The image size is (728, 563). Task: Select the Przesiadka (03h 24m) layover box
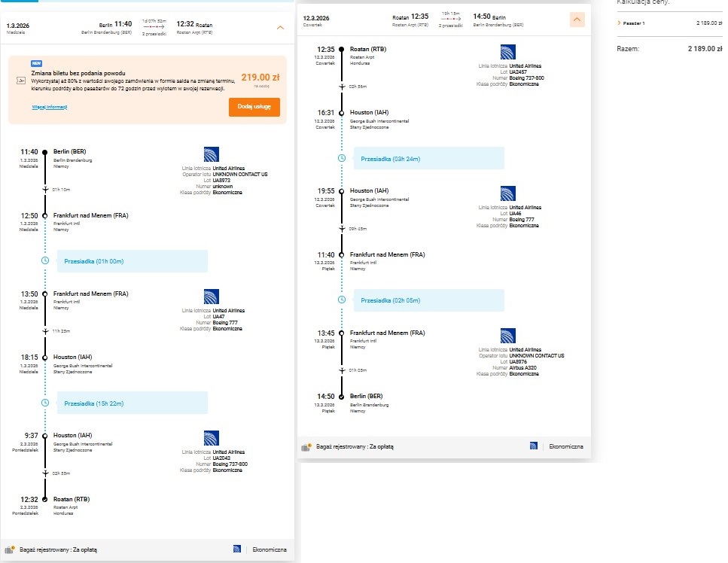point(429,159)
